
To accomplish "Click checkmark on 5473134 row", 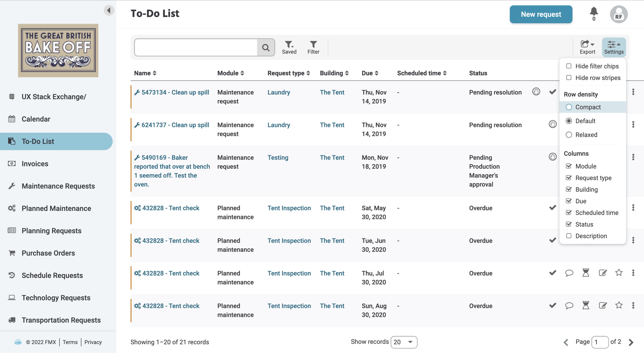I will coord(552,92).
